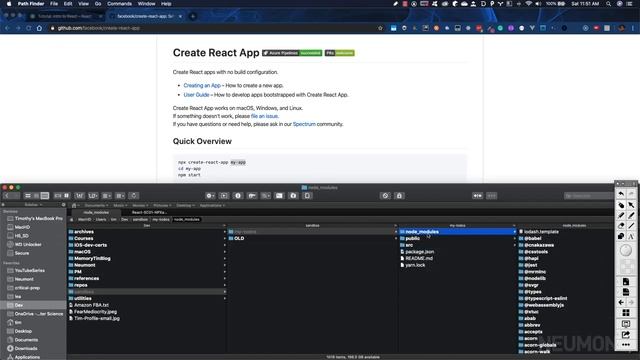Open the Applications favorites dropdown

coord(212,205)
